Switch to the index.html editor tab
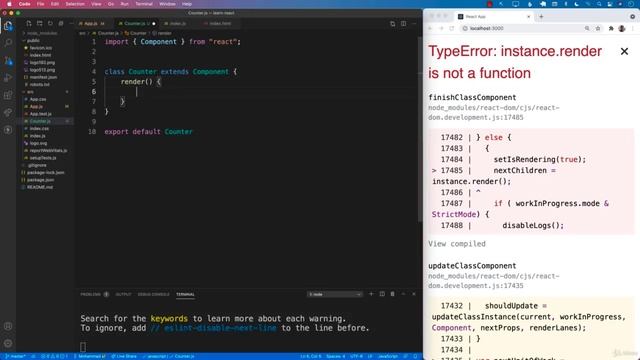The image size is (640, 360). (219, 24)
